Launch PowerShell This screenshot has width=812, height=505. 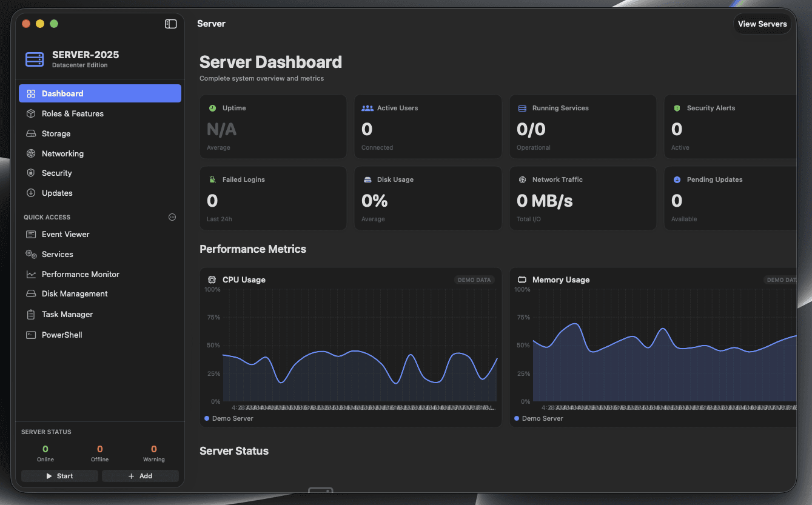click(100, 335)
